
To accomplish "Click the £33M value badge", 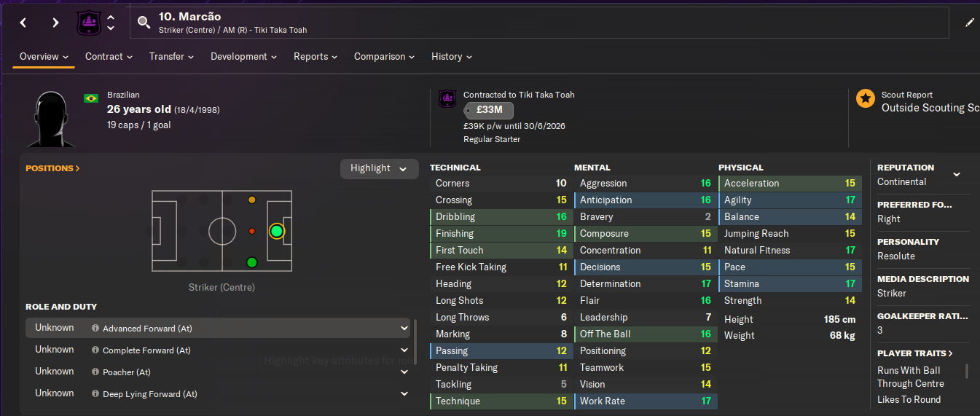I will [488, 110].
